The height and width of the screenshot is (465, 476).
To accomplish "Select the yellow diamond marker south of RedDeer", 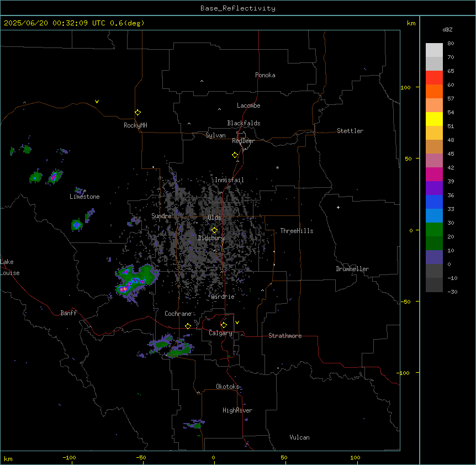I will (x=235, y=155).
